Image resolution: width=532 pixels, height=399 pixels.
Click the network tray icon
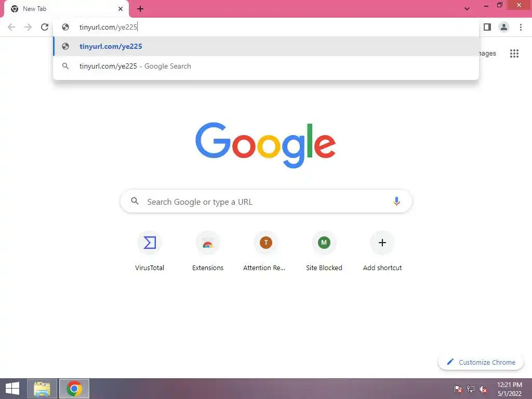pos(471,389)
